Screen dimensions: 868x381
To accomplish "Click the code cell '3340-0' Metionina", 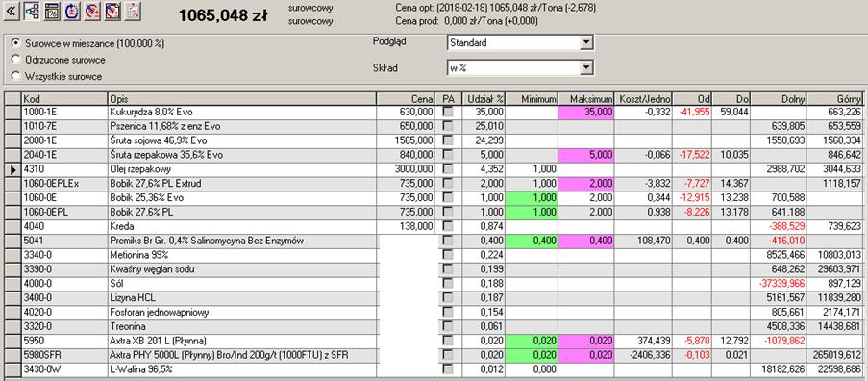I will [64, 255].
